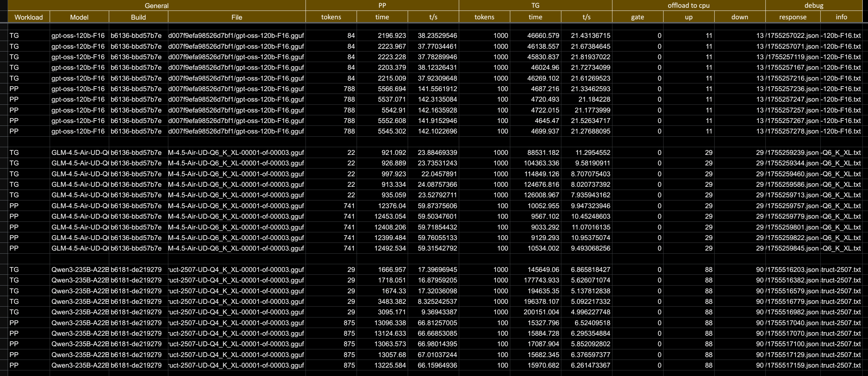The image size is (868, 376).
Task: Click the TG time cell 200151.004
Action: [535, 312]
